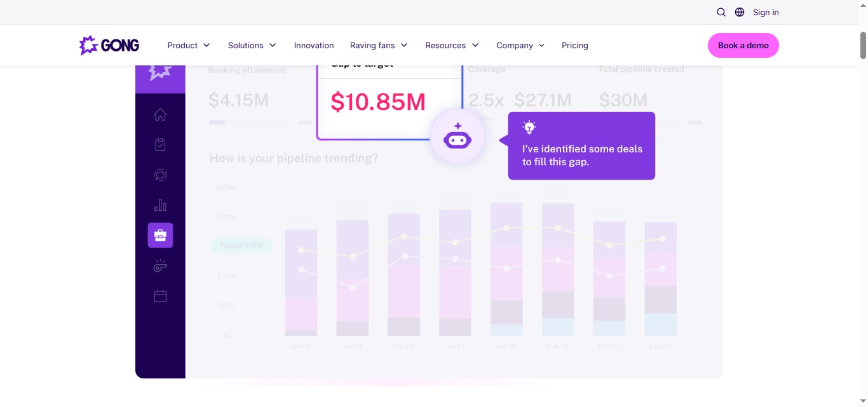
Task: Select the calendar icon in sidebar
Action: 160,295
